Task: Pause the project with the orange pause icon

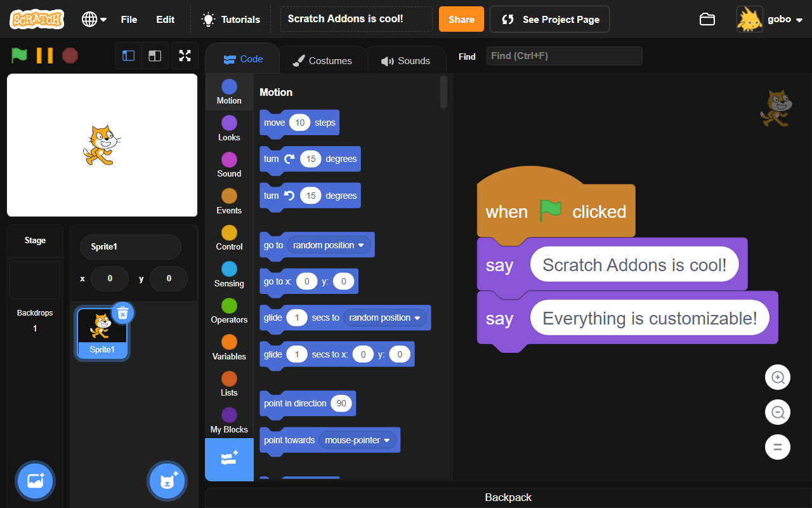Action: coord(44,55)
